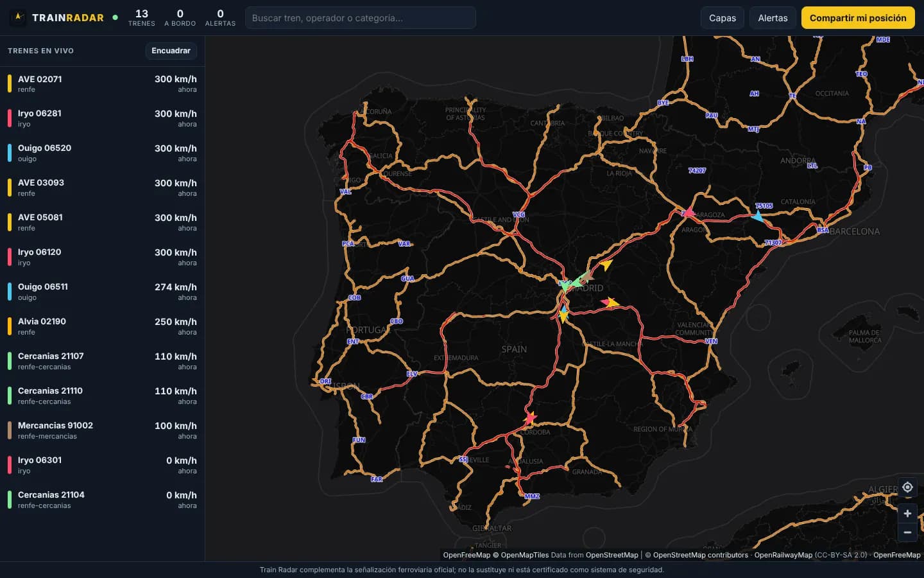
Task: Zoom in with the plus map button
Action: click(x=907, y=513)
